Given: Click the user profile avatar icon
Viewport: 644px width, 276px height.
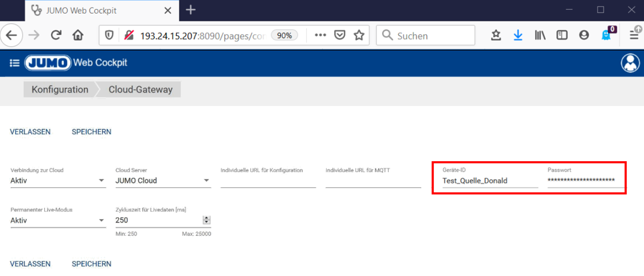Looking at the screenshot, I should pyautogui.click(x=629, y=63).
